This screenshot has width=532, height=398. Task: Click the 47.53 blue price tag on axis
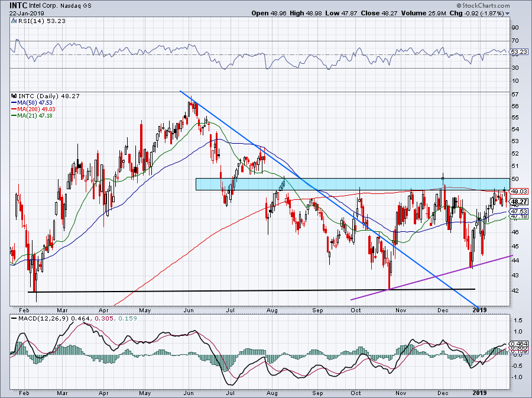coord(519,211)
